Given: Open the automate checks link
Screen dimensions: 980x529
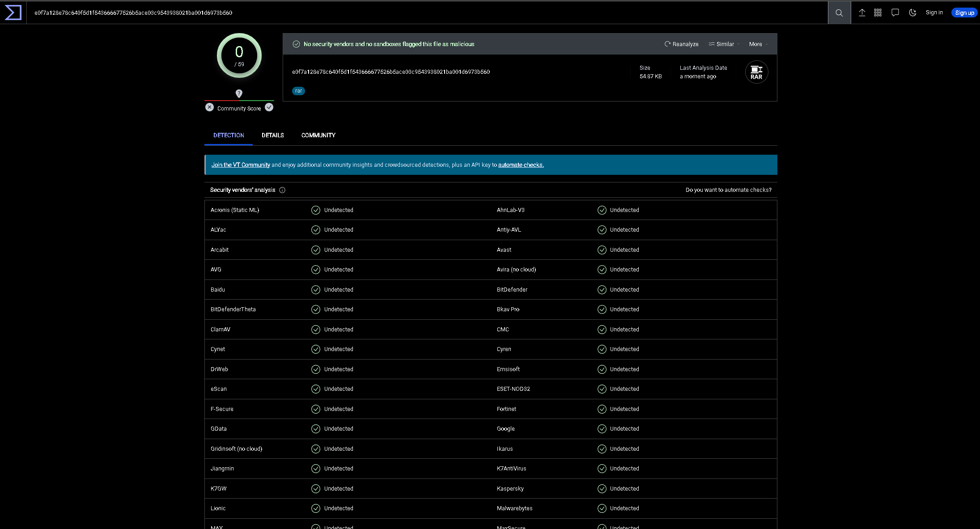Looking at the screenshot, I should pos(521,165).
